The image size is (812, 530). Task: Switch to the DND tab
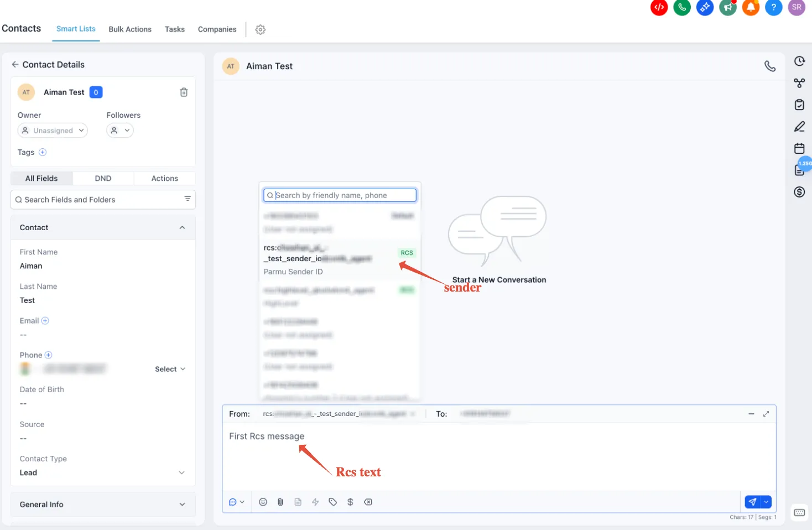[x=103, y=178]
